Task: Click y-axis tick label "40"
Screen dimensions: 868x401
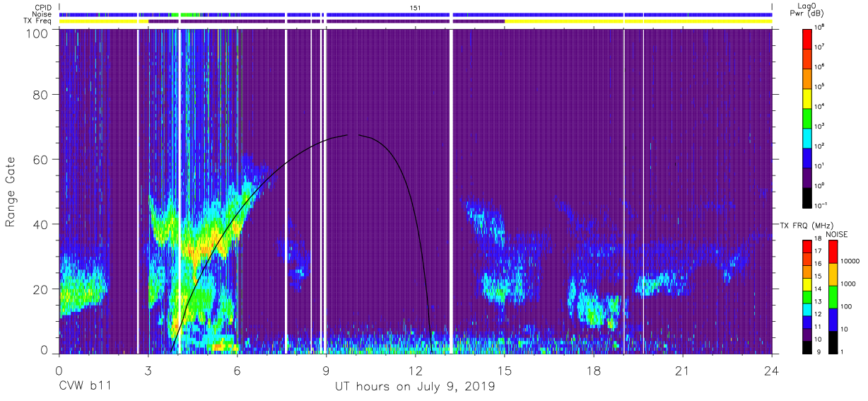Action: point(40,224)
